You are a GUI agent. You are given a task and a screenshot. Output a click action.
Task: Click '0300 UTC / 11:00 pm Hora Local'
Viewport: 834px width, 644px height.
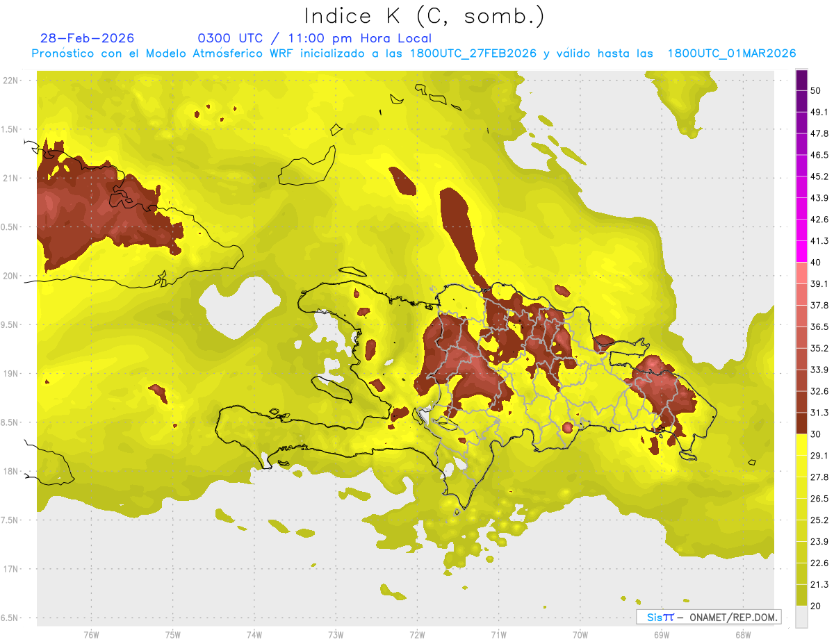(315, 38)
